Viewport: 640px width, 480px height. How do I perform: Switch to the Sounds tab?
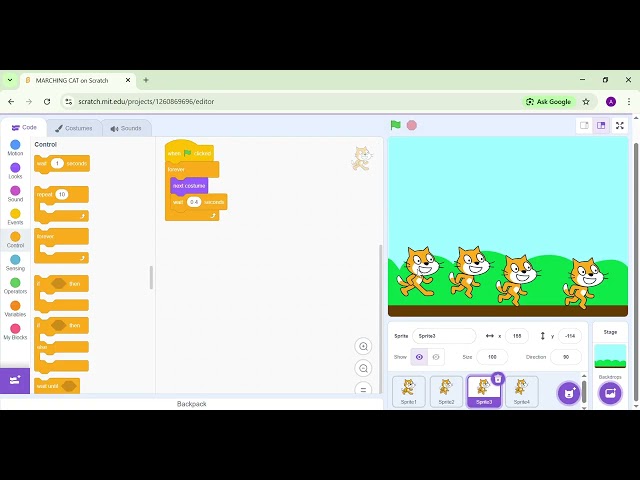pyautogui.click(x=126, y=128)
